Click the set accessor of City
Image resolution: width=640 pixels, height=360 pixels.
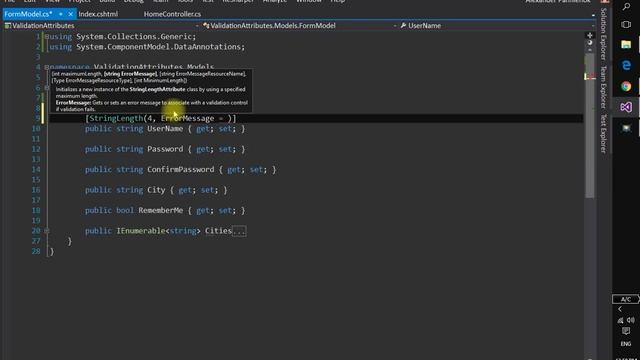[x=207, y=190]
